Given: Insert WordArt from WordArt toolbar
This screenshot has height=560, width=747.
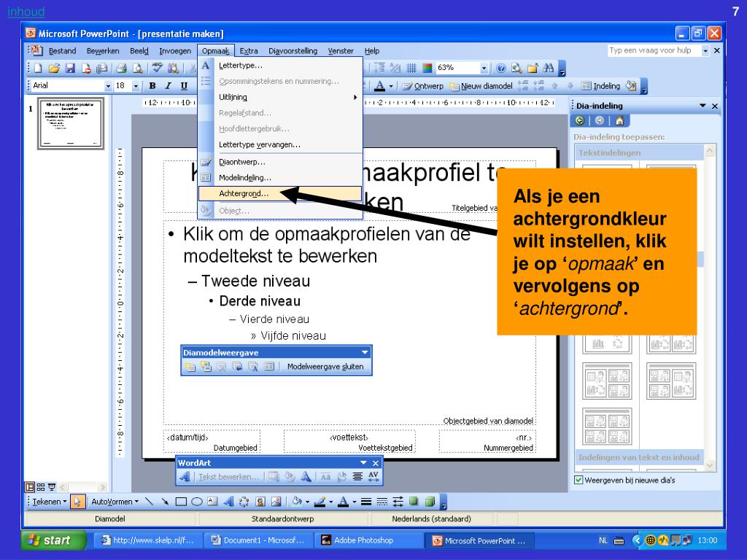Looking at the screenshot, I should [185, 477].
